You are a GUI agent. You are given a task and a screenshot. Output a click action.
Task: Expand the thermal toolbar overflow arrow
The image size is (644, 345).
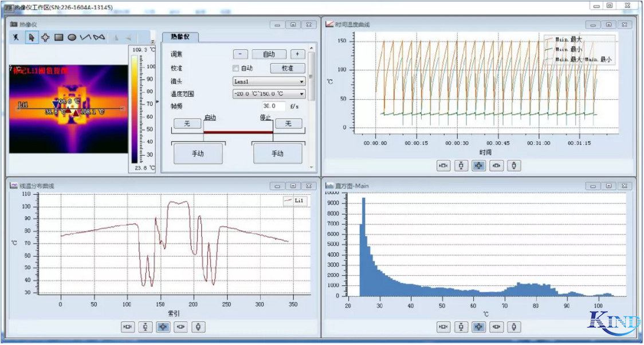click(x=152, y=41)
